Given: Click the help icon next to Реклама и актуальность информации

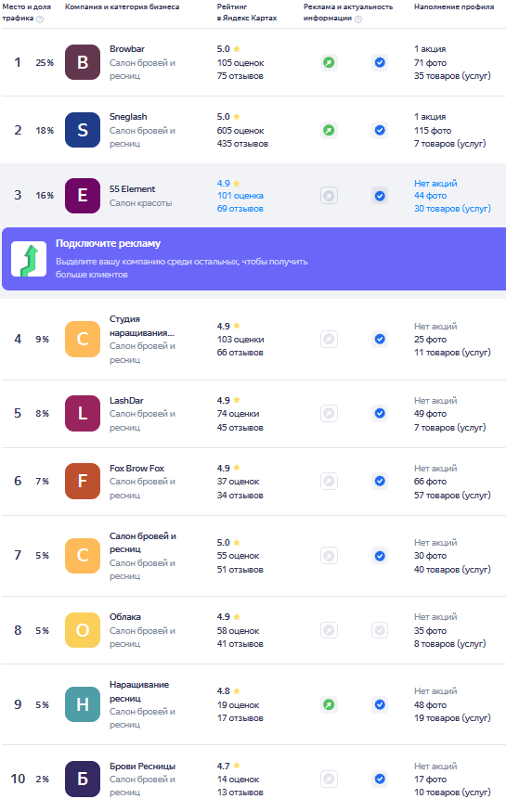Looking at the screenshot, I should (357, 19).
